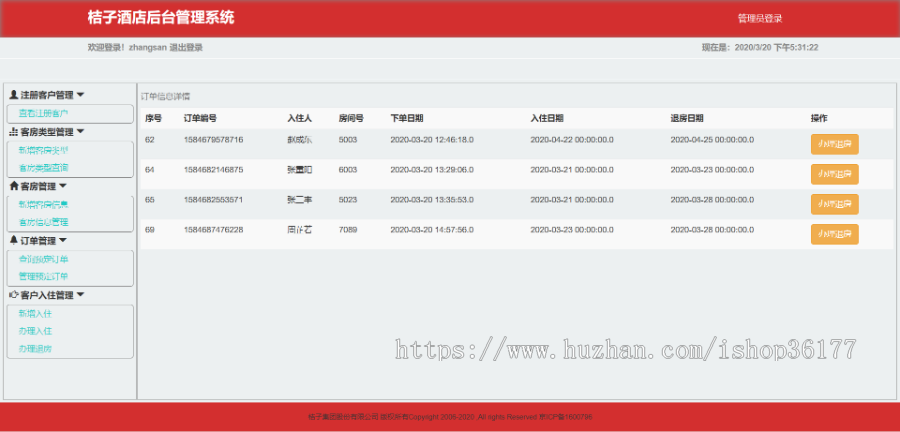Collapse 注册客户管理 using its caret arrow

click(80, 95)
